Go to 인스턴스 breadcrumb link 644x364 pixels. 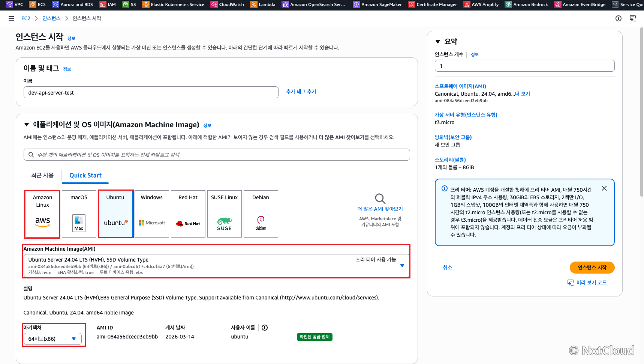click(x=51, y=18)
